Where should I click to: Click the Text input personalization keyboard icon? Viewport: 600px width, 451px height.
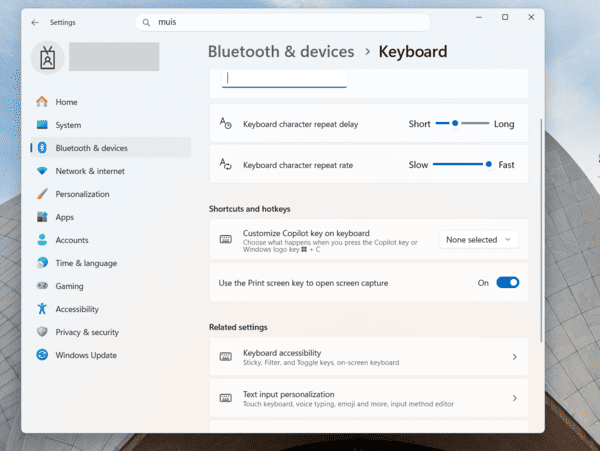click(x=226, y=398)
